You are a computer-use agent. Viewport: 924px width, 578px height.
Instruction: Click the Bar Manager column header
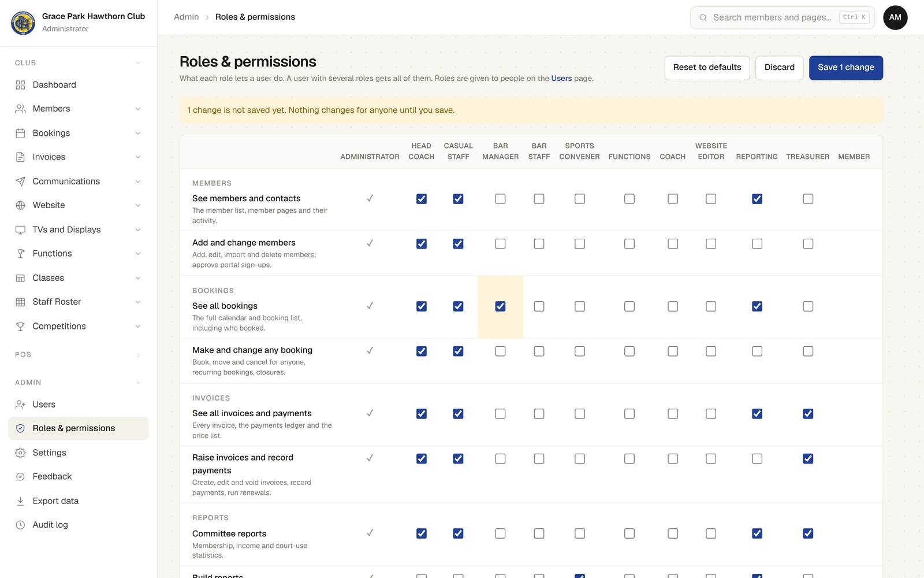(x=500, y=151)
